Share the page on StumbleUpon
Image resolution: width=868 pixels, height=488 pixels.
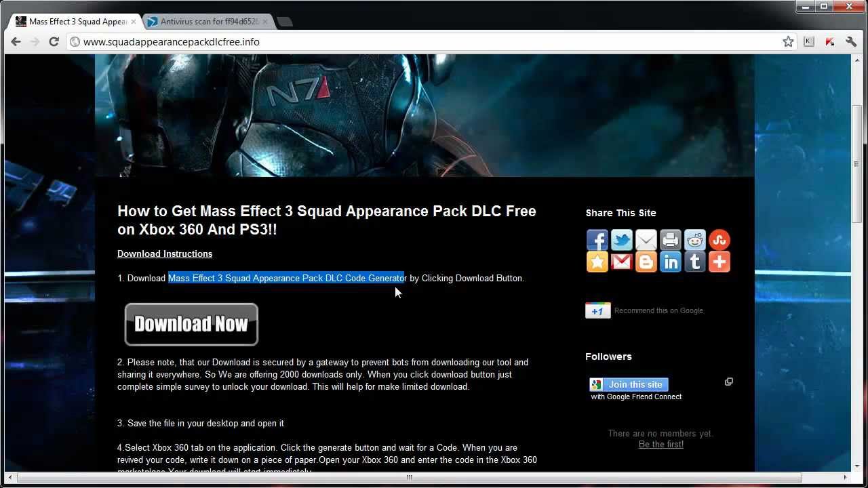point(719,240)
